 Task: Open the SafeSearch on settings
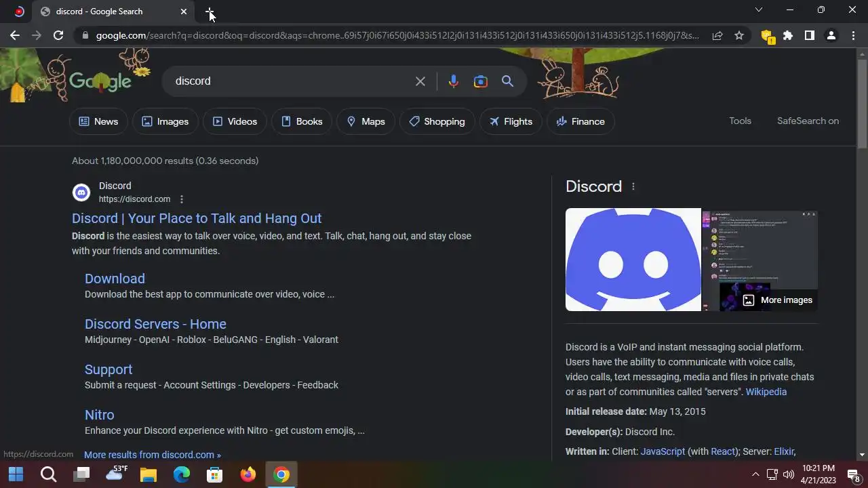[808, 121]
